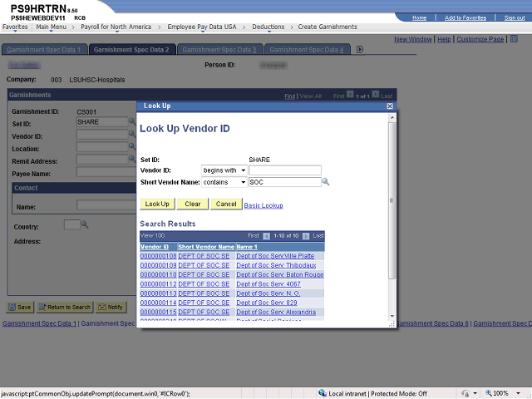This screenshot has height=399, width=532.
Task: Click lookup scrollbar up arrow
Action: pos(392,117)
